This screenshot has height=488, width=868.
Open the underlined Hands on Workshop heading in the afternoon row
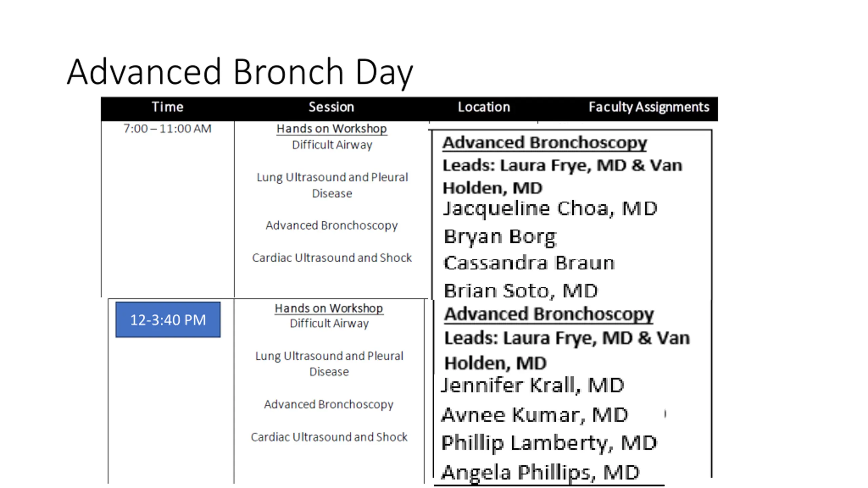point(329,308)
